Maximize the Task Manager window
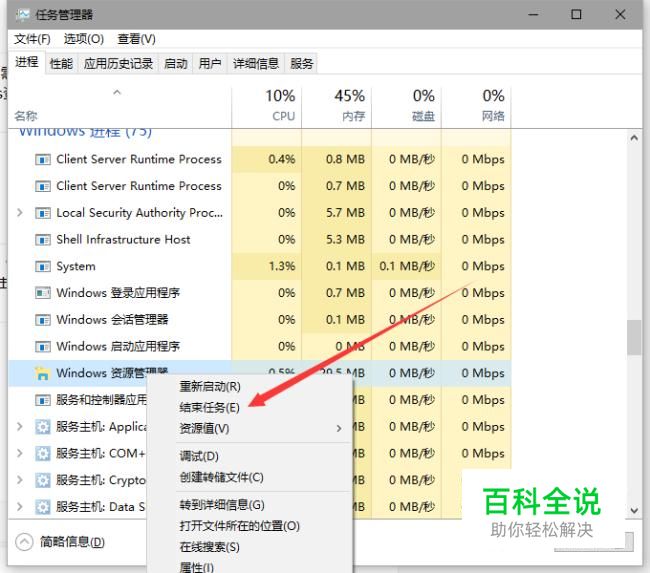This screenshot has width=650, height=573. (x=576, y=15)
